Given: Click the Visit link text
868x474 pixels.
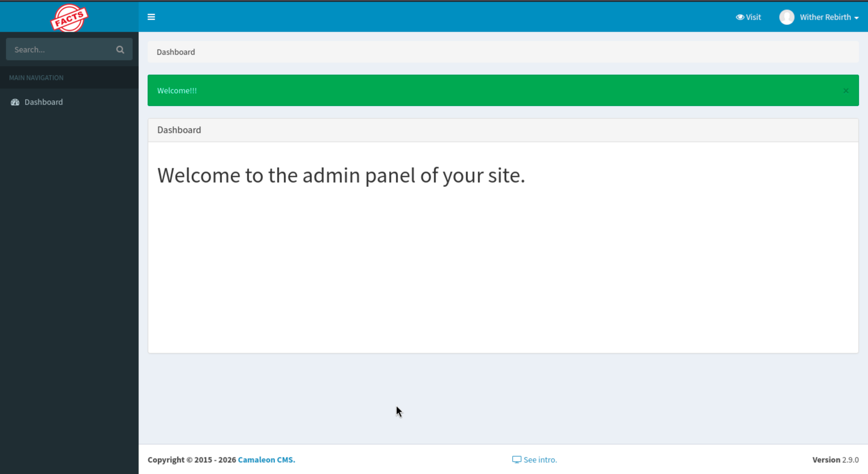Looking at the screenshot, I should (x=753, y=17).
